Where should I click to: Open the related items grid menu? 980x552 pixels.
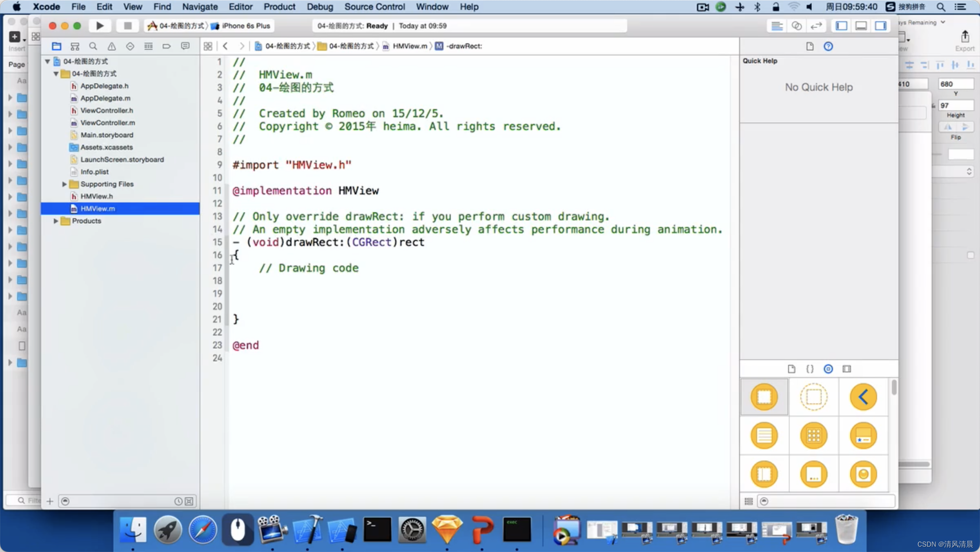click(208, 46)
